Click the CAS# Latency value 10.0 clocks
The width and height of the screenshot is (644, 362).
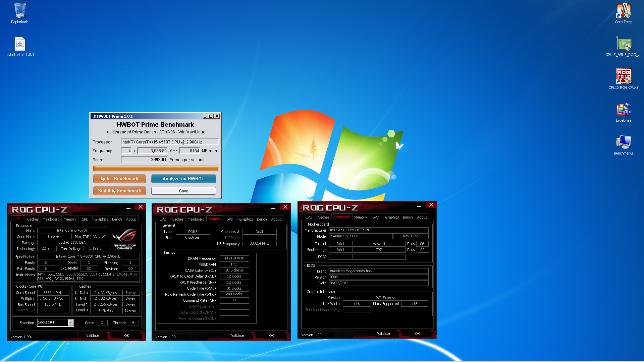click(234, 270)
